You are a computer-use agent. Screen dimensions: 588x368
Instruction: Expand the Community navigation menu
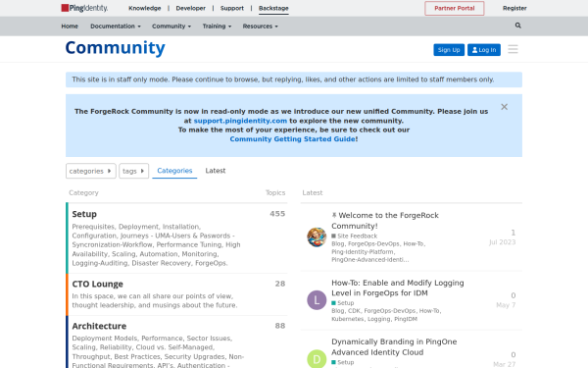click(x=171, y=26)
